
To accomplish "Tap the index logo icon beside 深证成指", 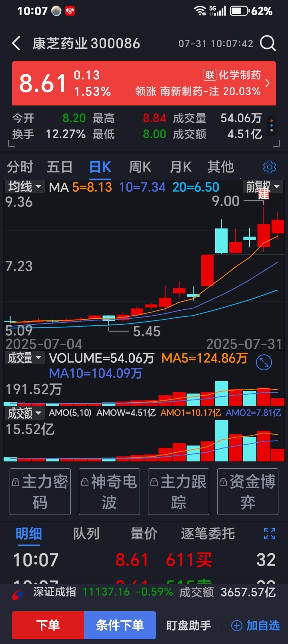I will pos(18,595).
